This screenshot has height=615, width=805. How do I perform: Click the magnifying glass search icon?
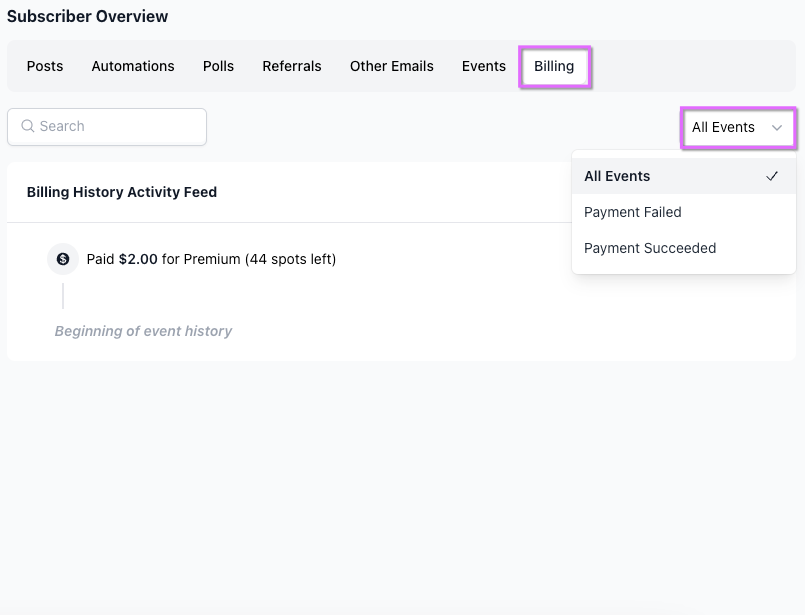pos(28,127)
